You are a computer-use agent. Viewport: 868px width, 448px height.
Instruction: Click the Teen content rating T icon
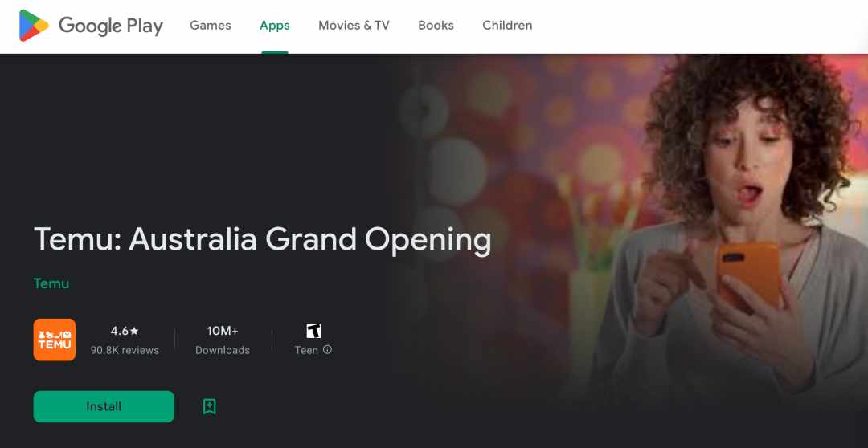coord(314,331)
